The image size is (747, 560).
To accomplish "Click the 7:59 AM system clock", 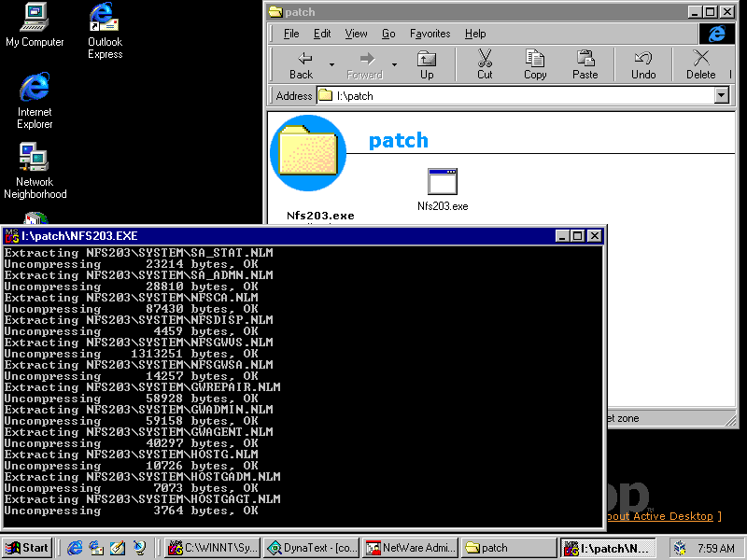I will (x=716, y=548).
